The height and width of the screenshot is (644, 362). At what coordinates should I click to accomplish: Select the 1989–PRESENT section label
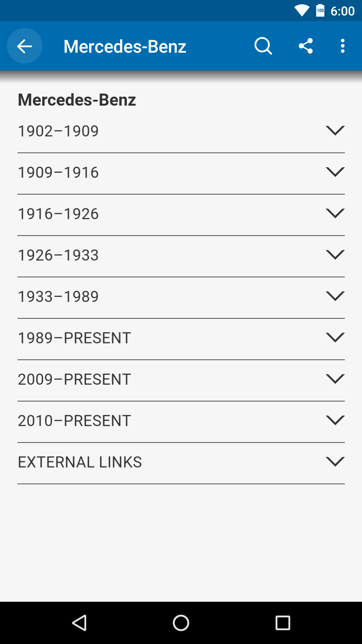pyautogui.click(x=74, y=338)
